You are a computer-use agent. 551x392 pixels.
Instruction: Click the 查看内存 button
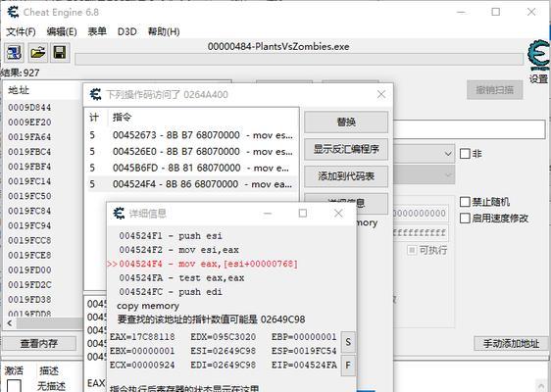pyautogui.click(x=39, y=343)
